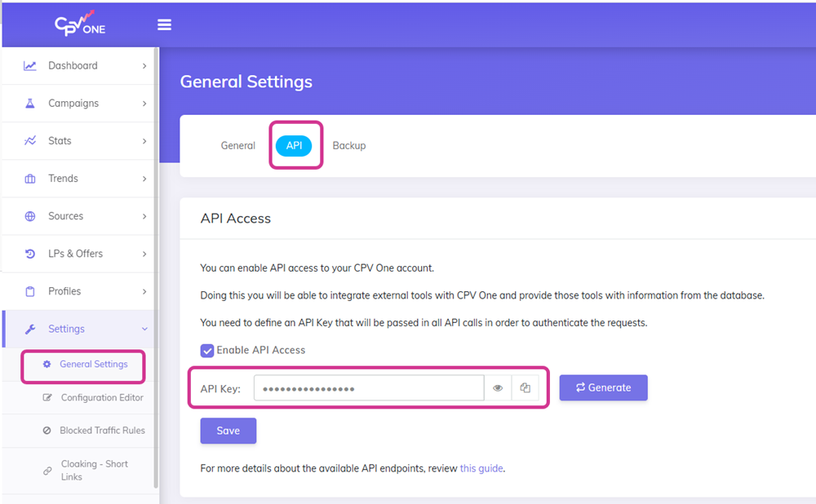Switch to the Backup tab
816x504 pixels.
pos(349,145)
